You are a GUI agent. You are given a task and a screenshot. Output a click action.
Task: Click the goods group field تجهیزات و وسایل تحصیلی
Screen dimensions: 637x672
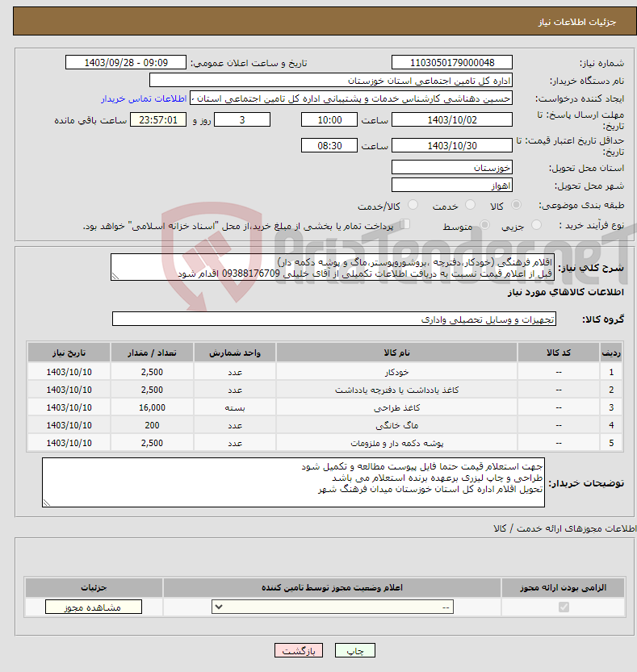tap(334, 319)
